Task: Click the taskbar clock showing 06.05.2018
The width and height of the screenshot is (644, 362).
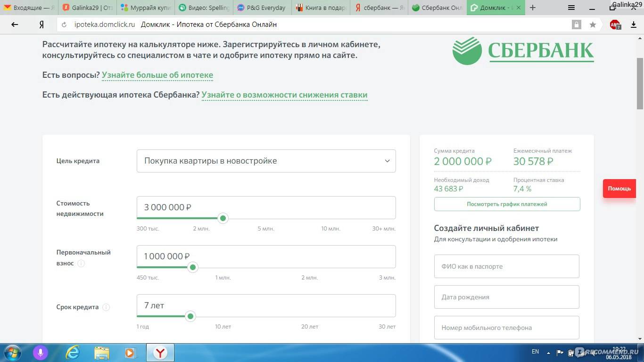Action: click(619, 353)
